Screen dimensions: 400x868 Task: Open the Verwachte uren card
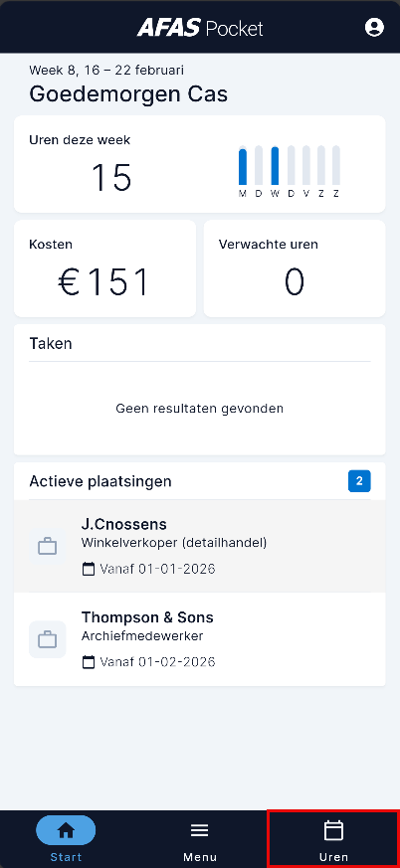[x=295, y=268]
